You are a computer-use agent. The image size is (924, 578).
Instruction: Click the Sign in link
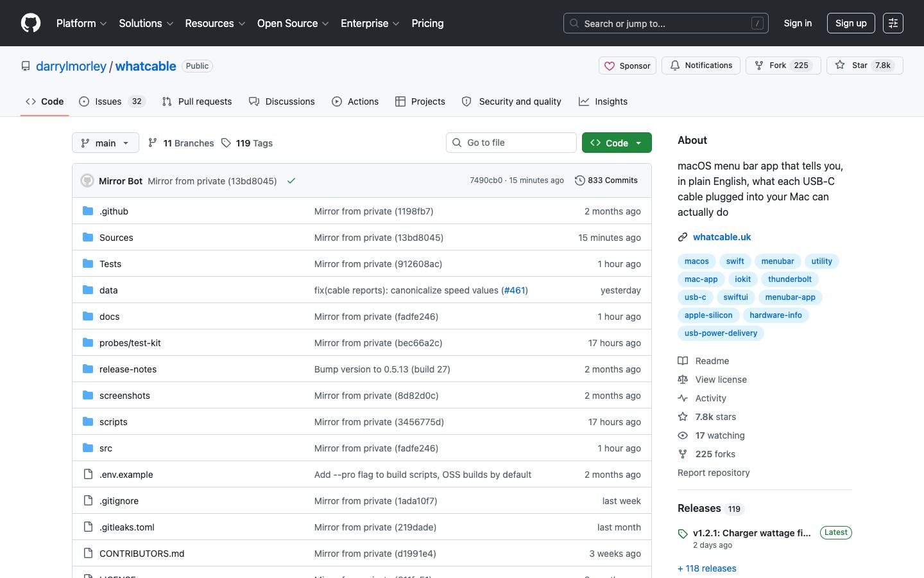(x=798, y=23)
